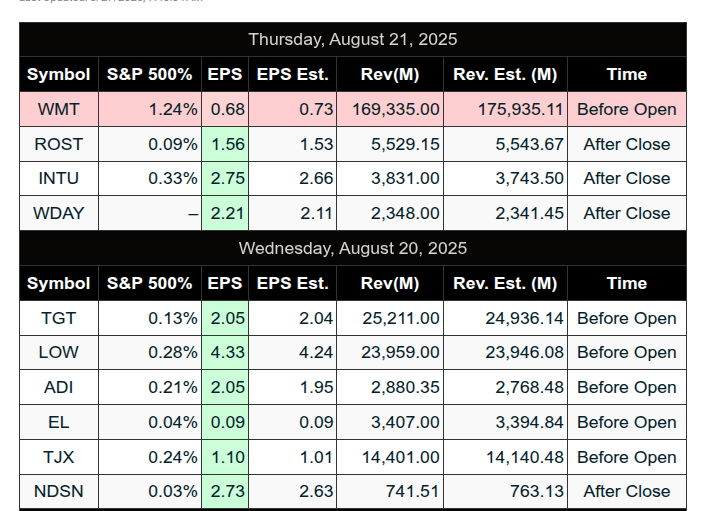Click WMT's EPS value 0.68

coord(225,109)
